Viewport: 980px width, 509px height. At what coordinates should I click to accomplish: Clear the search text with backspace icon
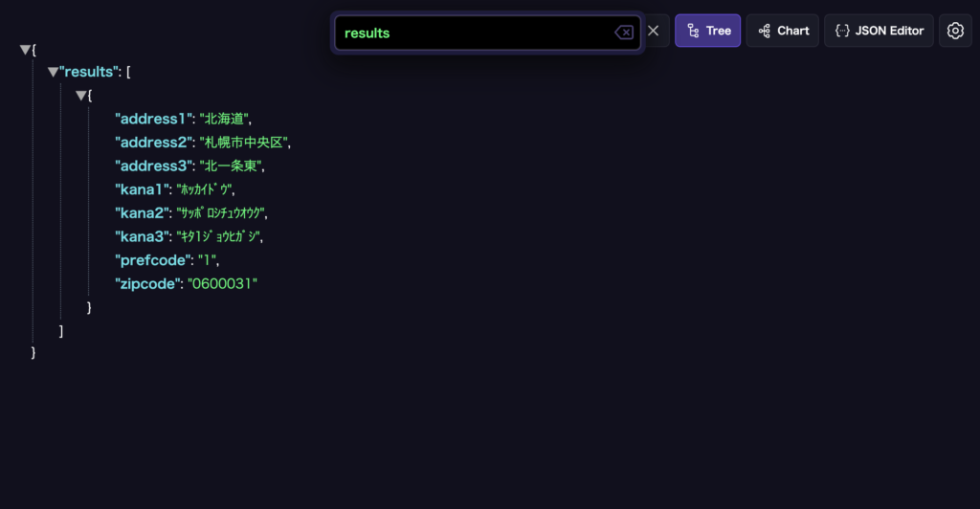[624, 33]
